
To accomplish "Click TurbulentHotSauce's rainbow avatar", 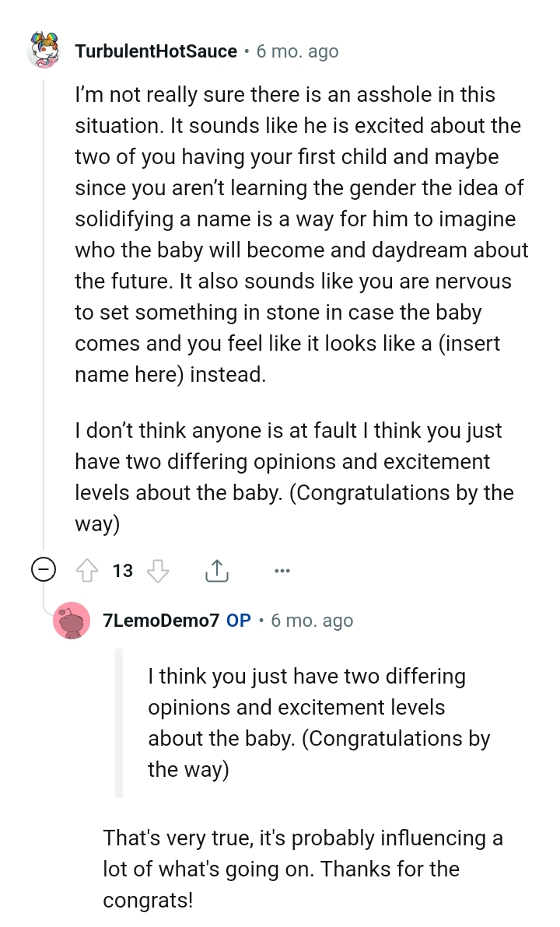I will 44,51.
